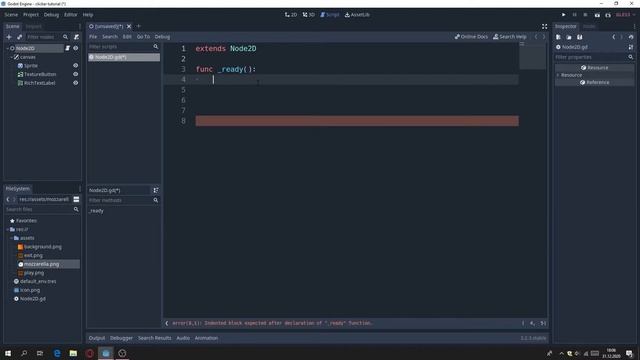The height and width of the screenshot is (360, 640).
Task: Open the script editor File menu
Action: (93, 37)
